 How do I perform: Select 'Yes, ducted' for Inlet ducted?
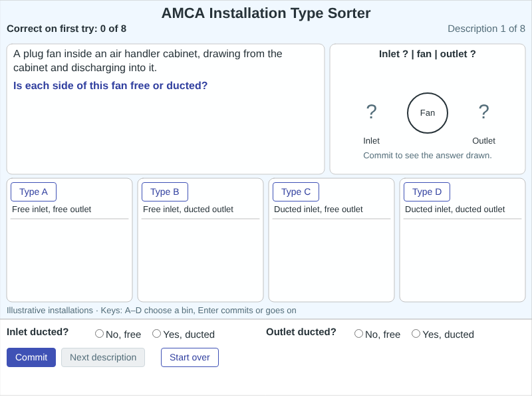point(156,334)
